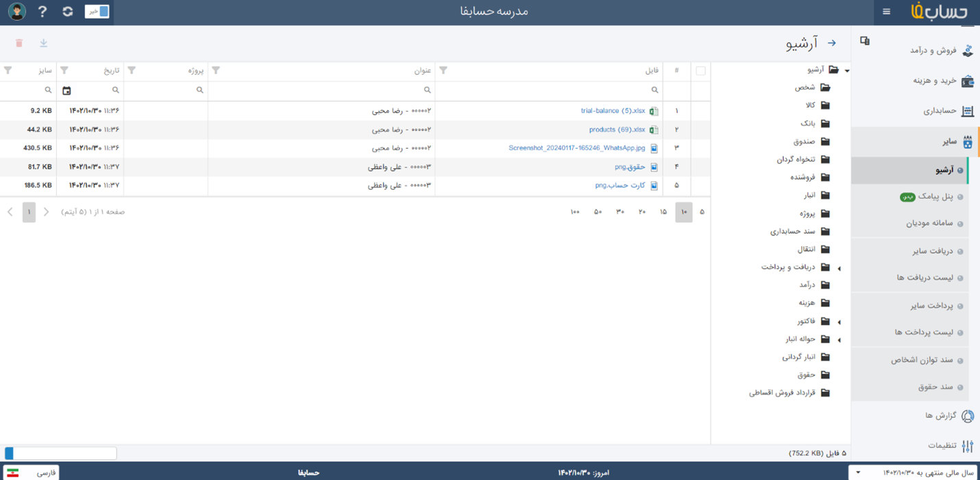The height and width of the screenshot is (480, 980).
Task: Expand the حواله انبار folder arrow
Action: pyautogui.click(x=840, y=339)
